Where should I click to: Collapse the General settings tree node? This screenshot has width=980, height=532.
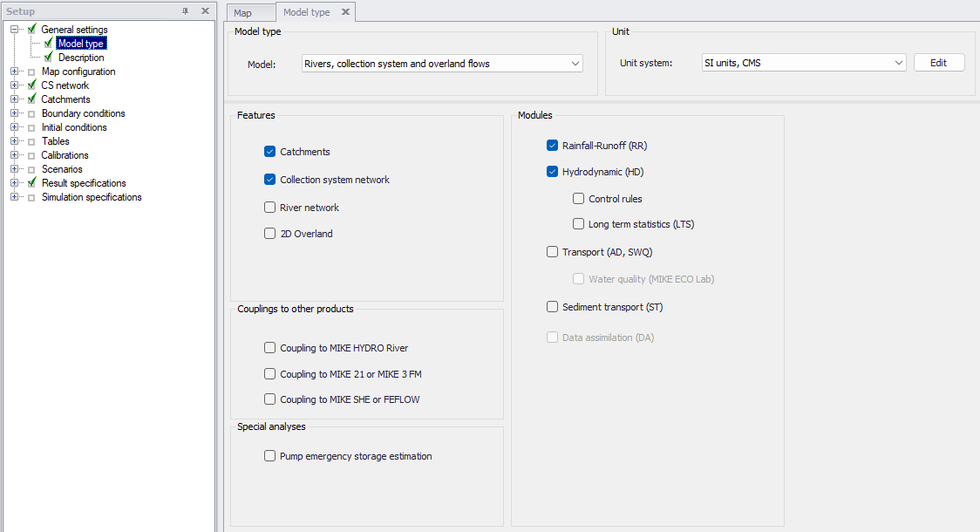14,29
